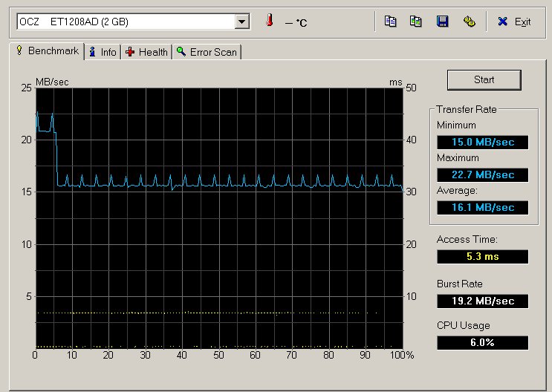This screenshot has height=392, width=552.
Task: Click the save screenshot floppy disk icon
Action: (x=442, y=22)
